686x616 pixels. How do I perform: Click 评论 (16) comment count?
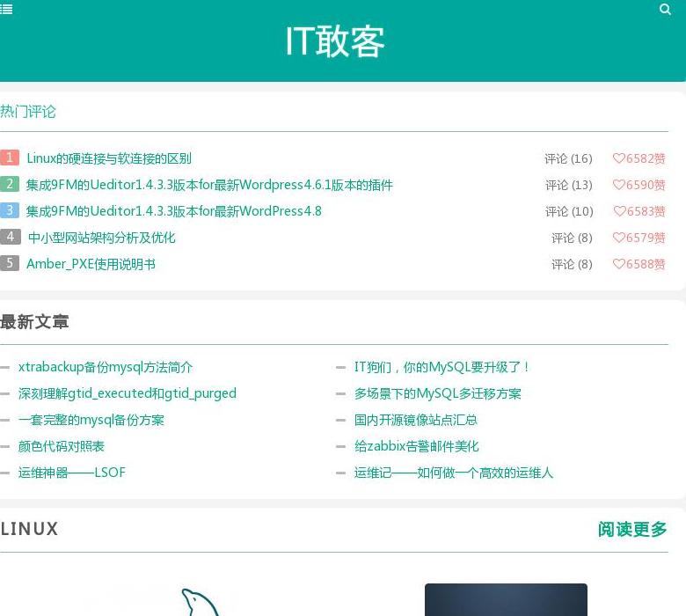pyautogui.click(x=568, y=158)
